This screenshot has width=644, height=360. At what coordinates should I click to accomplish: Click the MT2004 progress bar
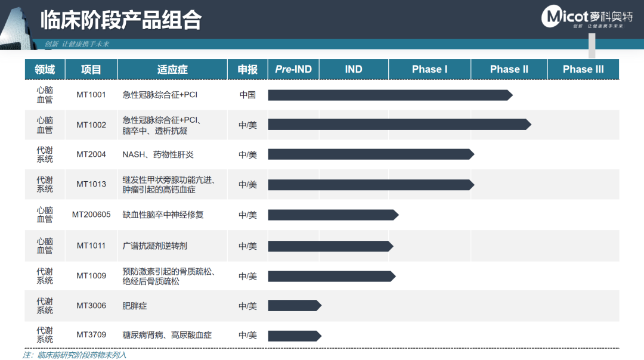pos(371,154)
